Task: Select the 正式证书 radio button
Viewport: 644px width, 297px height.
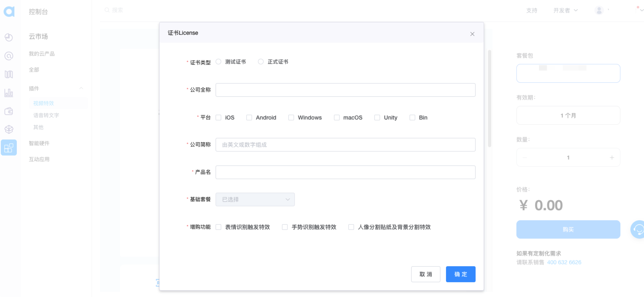Action: click(x=261, y=62)
